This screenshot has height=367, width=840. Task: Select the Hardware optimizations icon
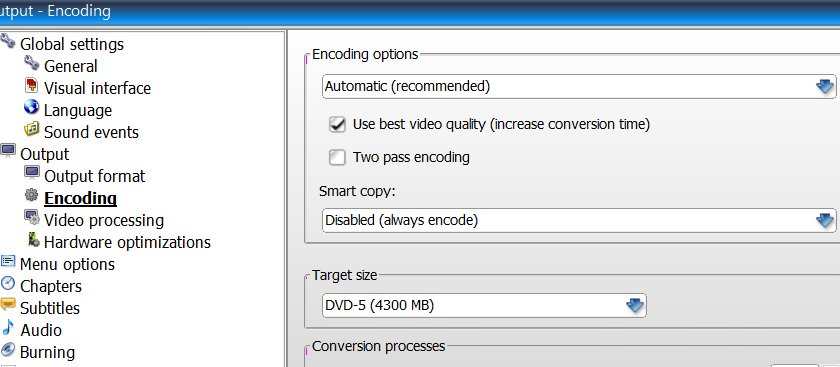(33, 239)
